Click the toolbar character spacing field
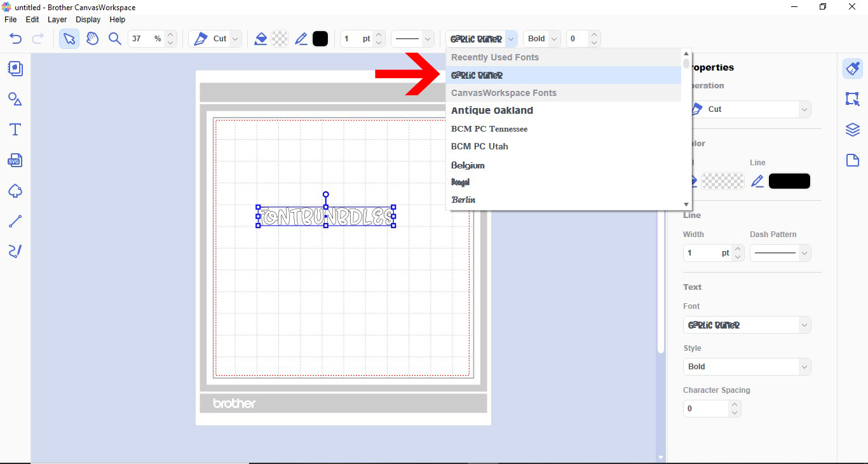Image resolution: width=868 pixels, height=464 pixels. click(577, 39)
